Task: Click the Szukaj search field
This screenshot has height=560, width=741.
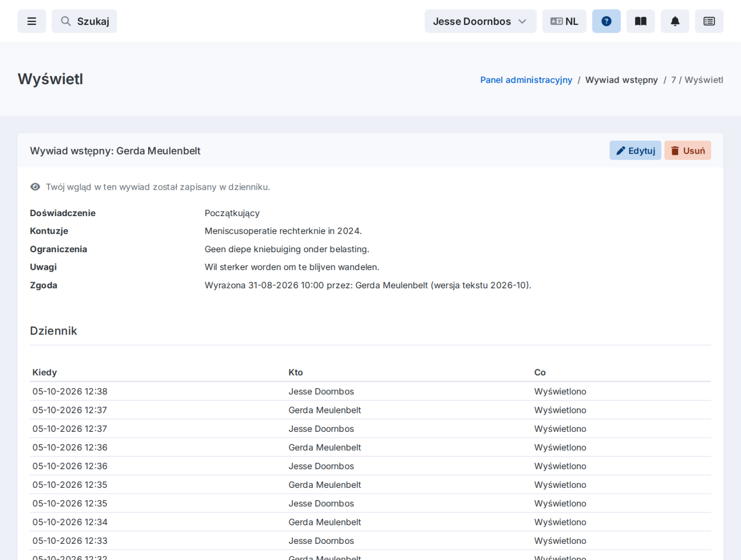Action: pyautogui.click(x=84, y=21)
